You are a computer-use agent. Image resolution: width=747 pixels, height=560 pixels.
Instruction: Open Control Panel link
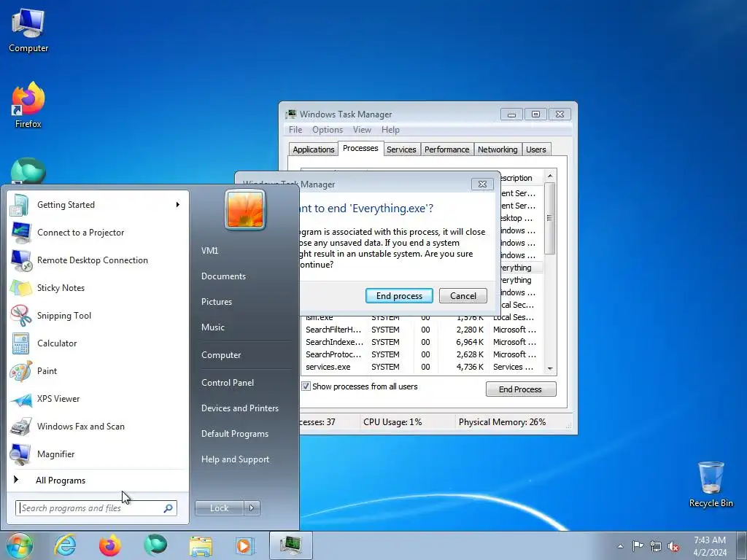pyautogui.click(x=228, y=383)
